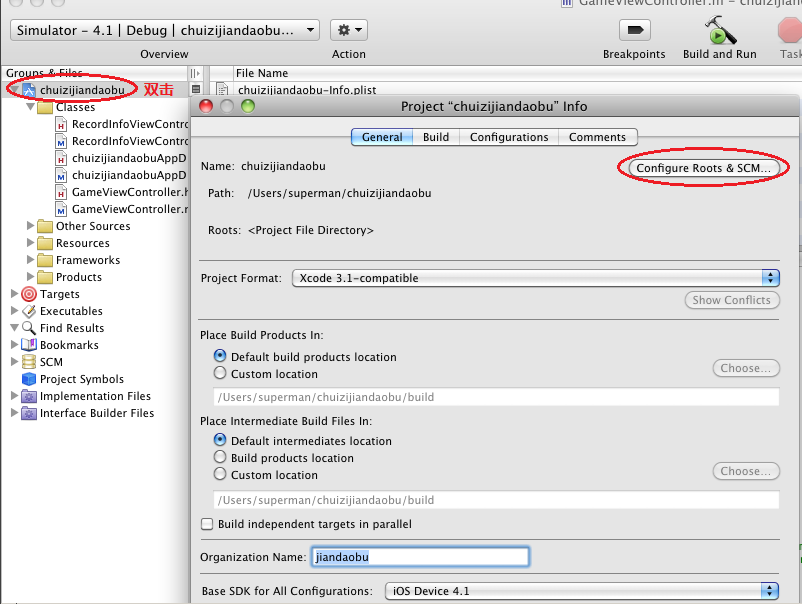Click the Resources folder icon
The height and width of the screenshot is (604, 802).
click(45, 243)
